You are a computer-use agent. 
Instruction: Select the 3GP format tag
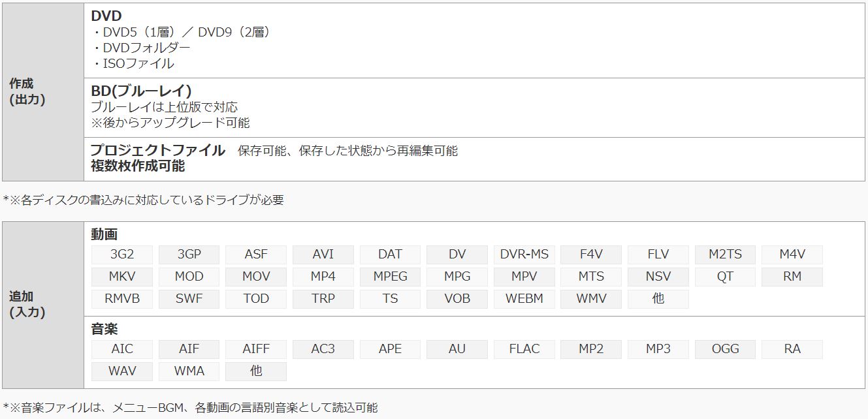189,255
